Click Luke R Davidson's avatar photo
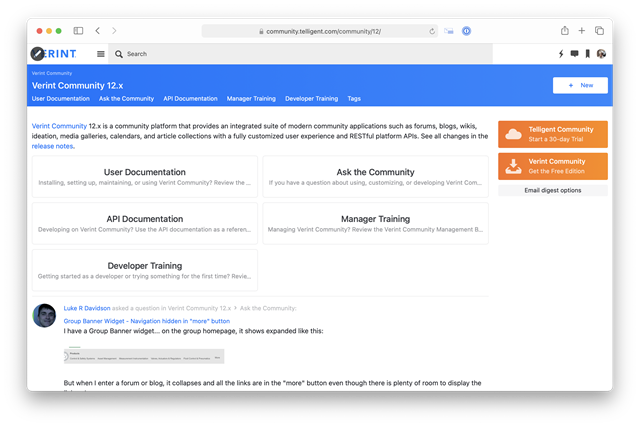Viewport: 639px width, 426px height. tap(44, 316)
